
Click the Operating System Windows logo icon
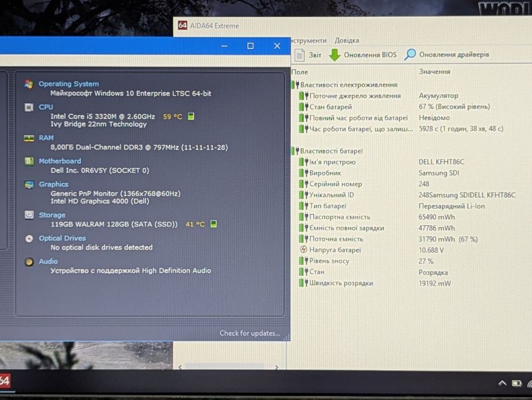pos(29,84)
